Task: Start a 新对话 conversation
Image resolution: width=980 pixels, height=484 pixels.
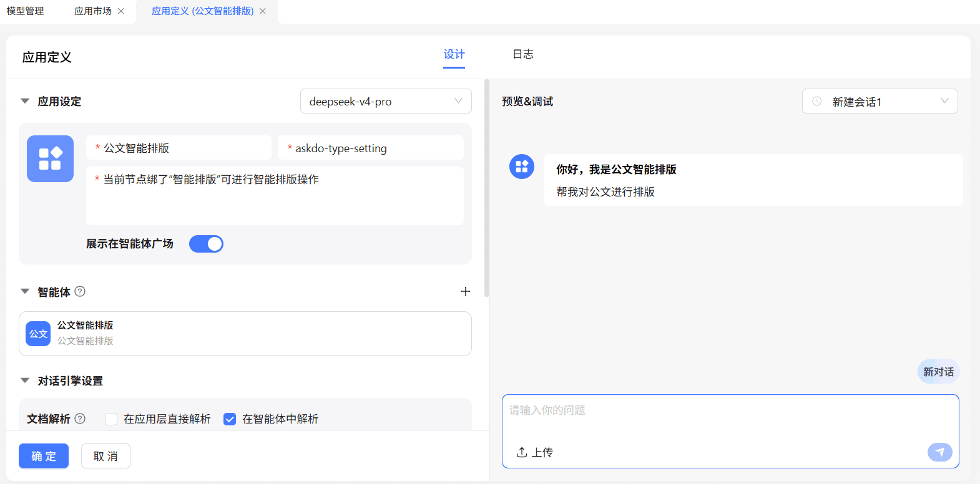Action: pyautogui.click(x=938, y=372)
